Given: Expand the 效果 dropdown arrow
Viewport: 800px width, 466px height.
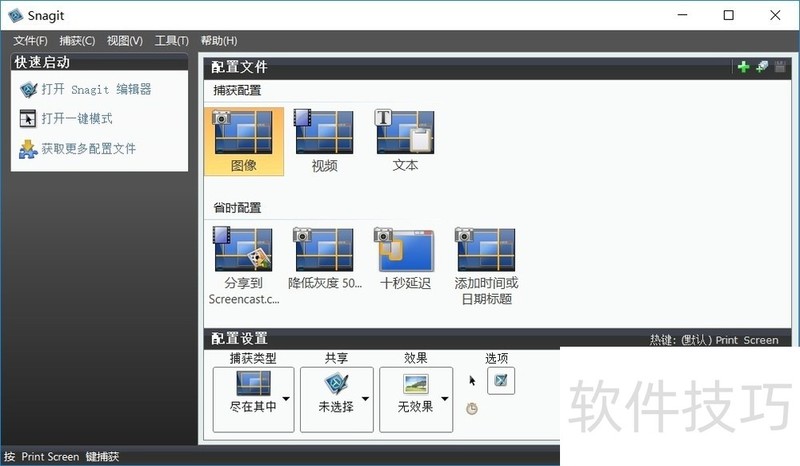Looking at the screenshot, I should click(445, 399).
